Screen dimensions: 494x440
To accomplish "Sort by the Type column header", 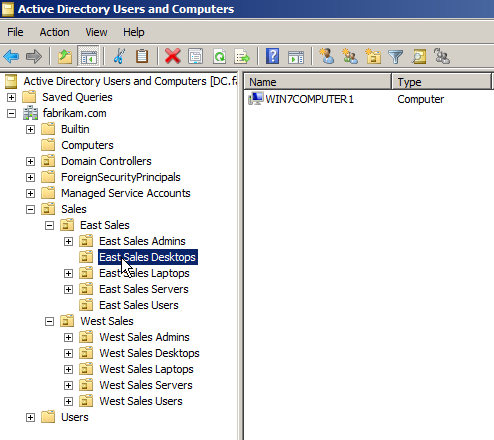I will click(x=442, y=82).
